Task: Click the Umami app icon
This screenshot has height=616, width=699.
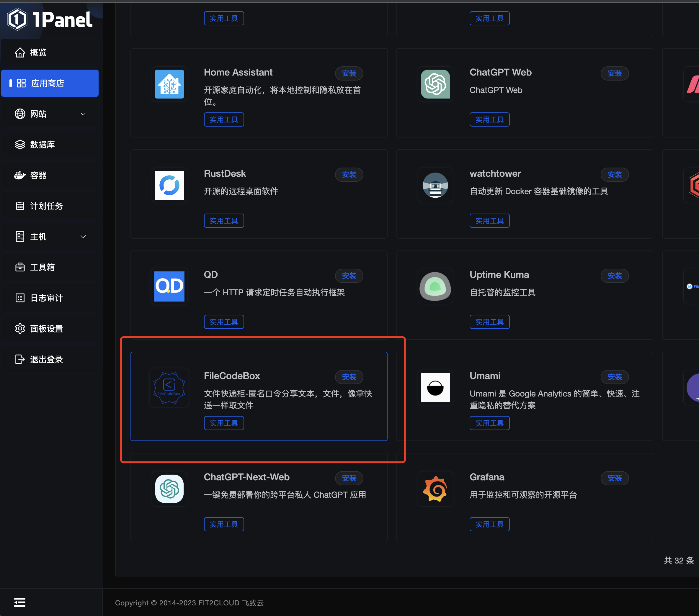Action: [x=435, y=388]
